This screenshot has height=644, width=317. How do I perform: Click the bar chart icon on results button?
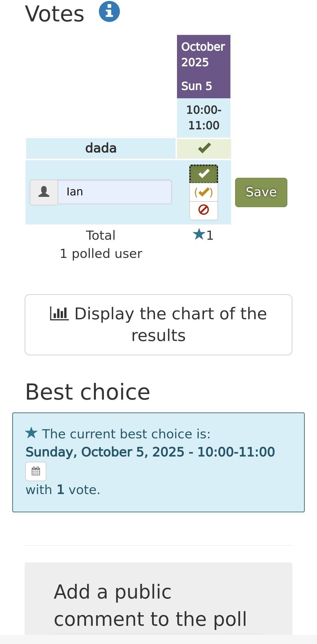click(59, 314)
